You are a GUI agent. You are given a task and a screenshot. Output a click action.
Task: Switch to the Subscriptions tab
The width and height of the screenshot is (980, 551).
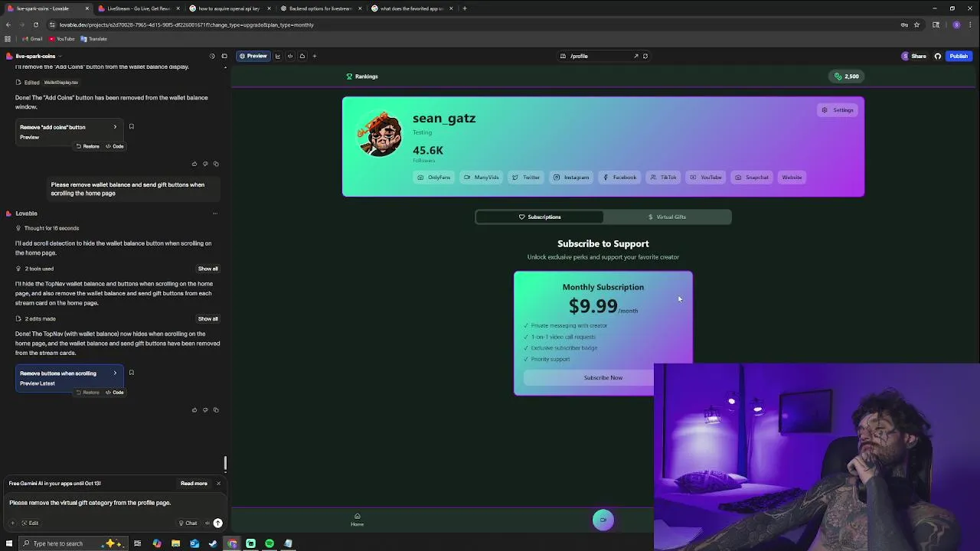540,217
